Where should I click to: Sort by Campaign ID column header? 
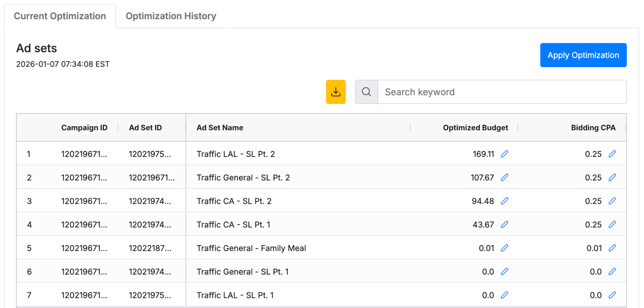pyautogui.click(x=84, y=128)
